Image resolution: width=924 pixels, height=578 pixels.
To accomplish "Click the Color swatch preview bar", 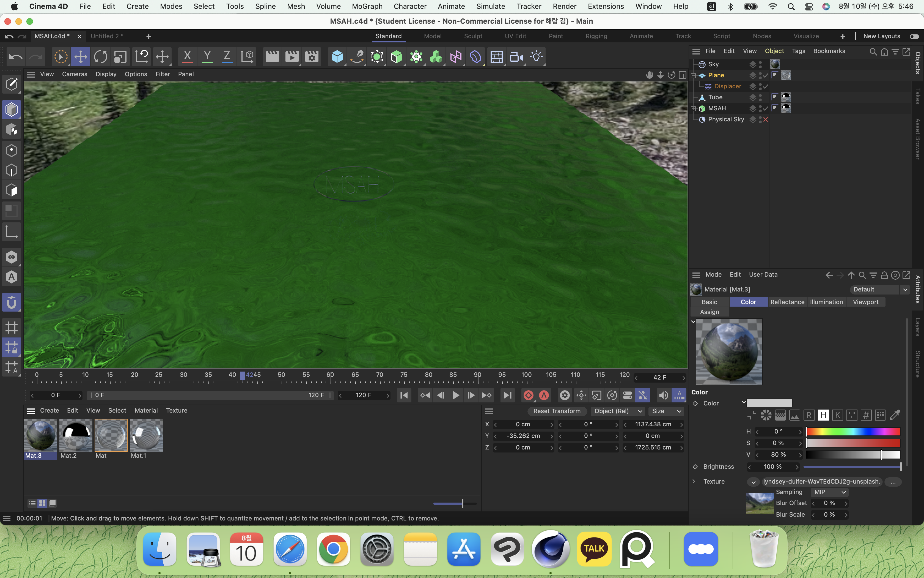I will click(x=769, y=403).
